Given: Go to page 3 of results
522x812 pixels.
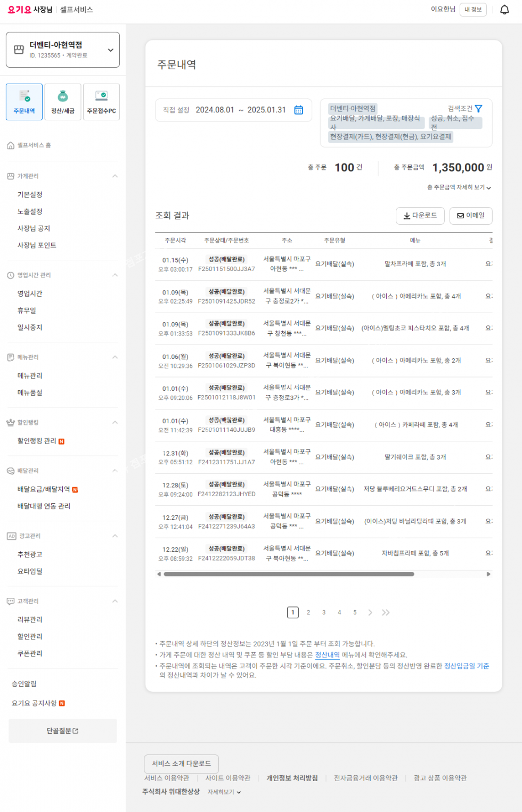Looking at the screenshot, I should click(323, 612).
